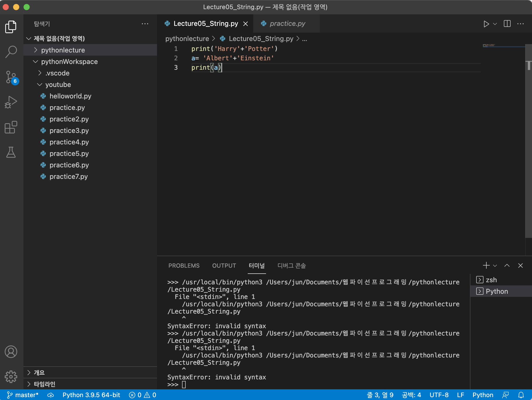The height and width of the screenshot is (400, 532).
Task: Open the Search view in activity bar
Action: [x=11, y=52]
